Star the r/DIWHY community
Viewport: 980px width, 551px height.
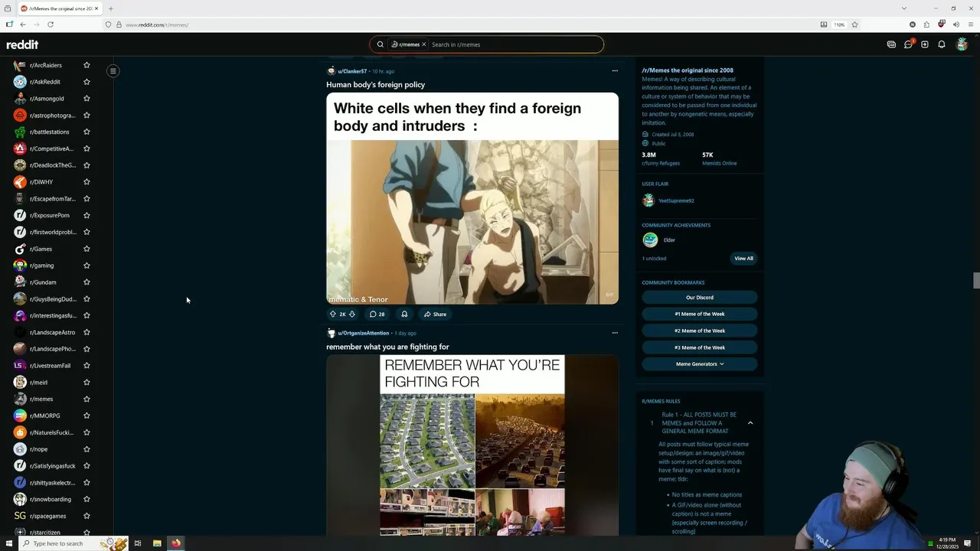click(87, 182)
